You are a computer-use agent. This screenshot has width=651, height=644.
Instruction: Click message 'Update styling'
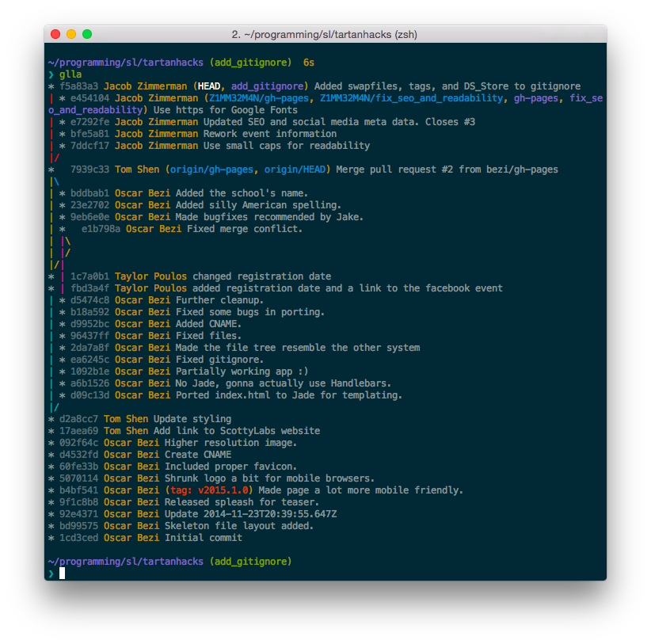pyautogui.click(x=192, y=419)
